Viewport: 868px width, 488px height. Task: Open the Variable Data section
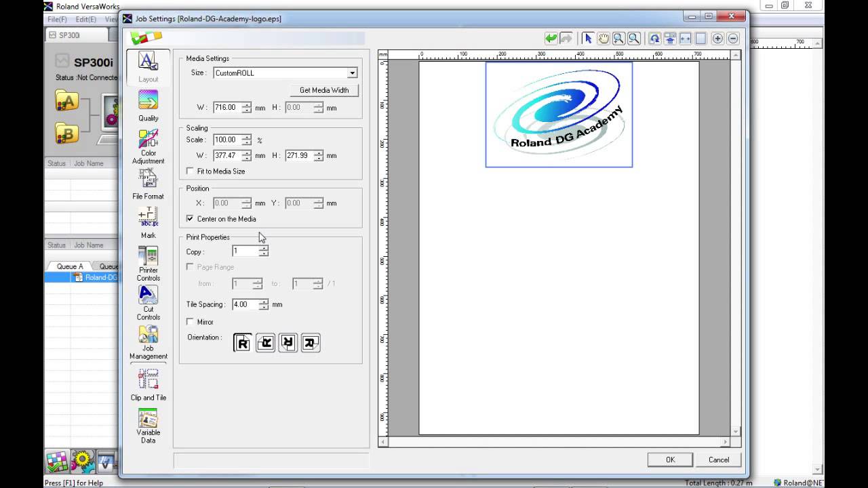(x=148, y=426)
